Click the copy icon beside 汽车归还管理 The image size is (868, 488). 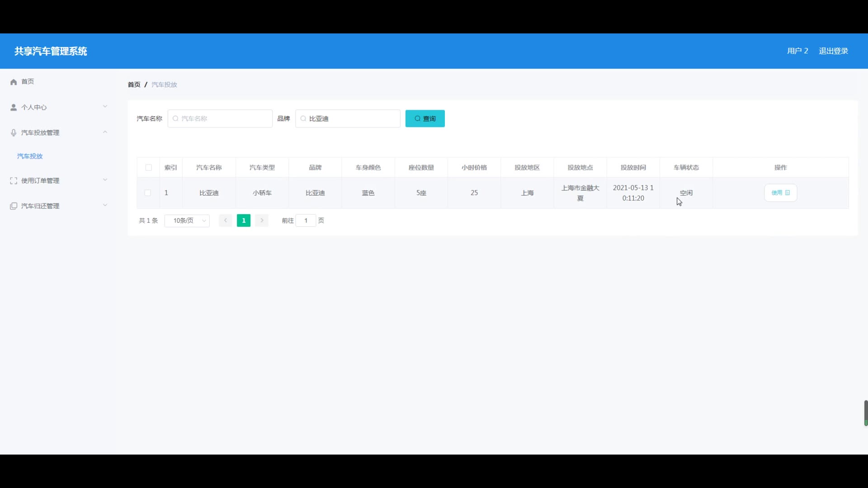pyautogui.click(x=14, y=206)
